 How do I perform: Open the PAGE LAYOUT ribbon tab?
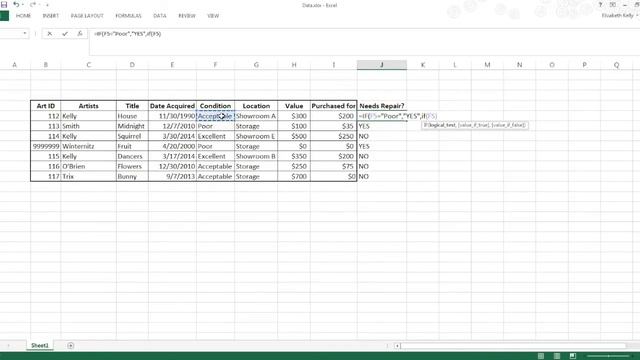click(x=87, y=16)
